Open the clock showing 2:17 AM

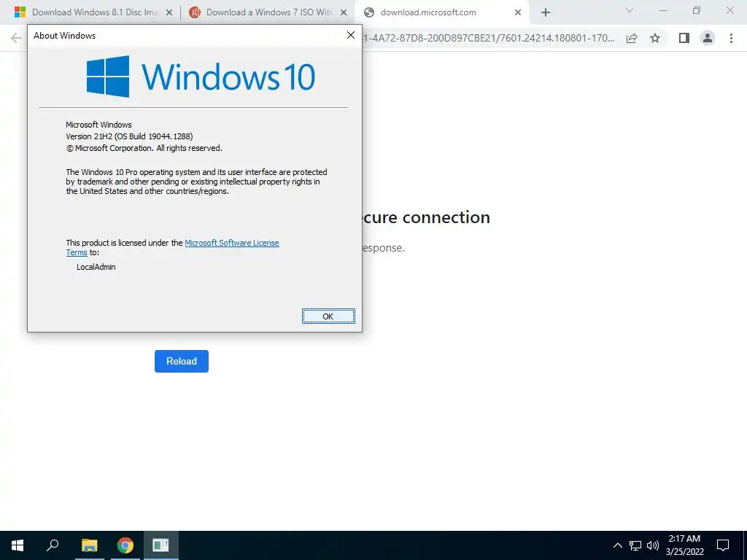pyautogui.click(x=684, y=545)
